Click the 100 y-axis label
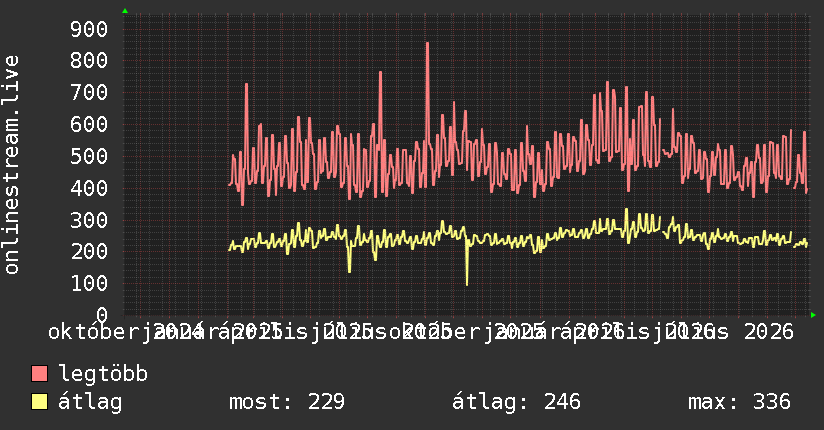Screen dimensions: 824x430 pyautogui.click(x=89, y=283)
